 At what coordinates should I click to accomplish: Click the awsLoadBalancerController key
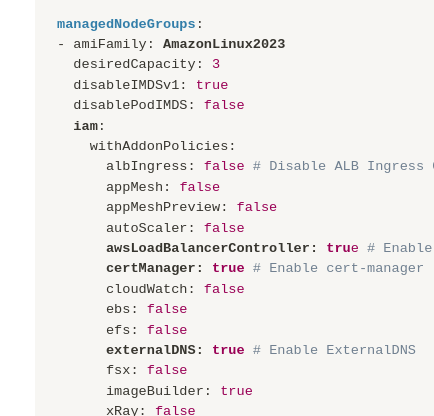pos(208,248)
